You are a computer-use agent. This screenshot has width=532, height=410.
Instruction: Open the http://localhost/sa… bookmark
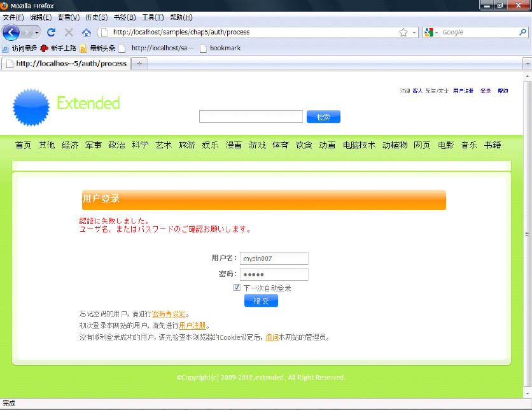pyautogui.click(x=157, y=48)
